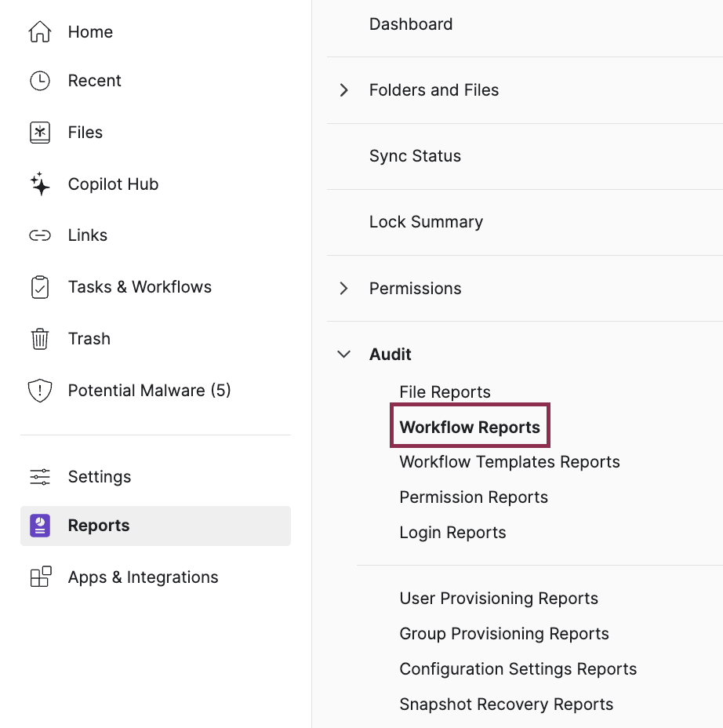Select the Settings sliders icon
This screenshot has width=723, height=728.
40,476
